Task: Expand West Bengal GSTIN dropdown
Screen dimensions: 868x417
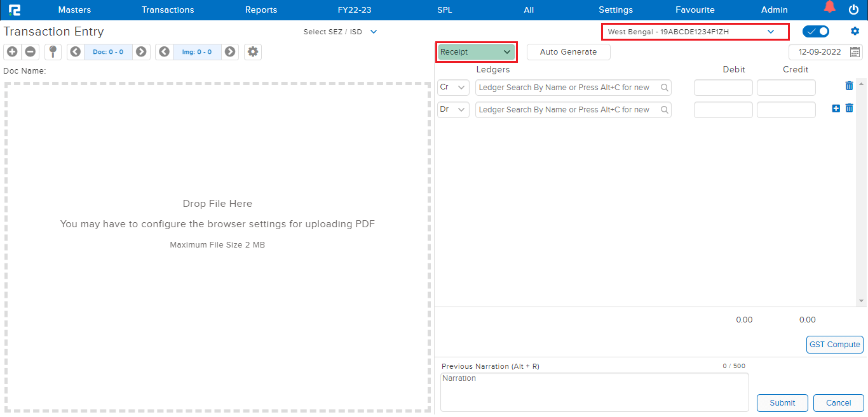Action: (x=770, y=31)
